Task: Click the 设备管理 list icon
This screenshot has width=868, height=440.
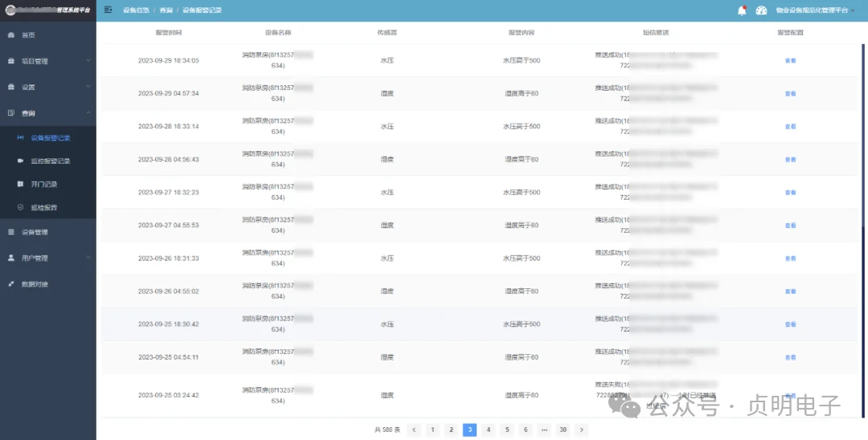Action: coord(11,232)
